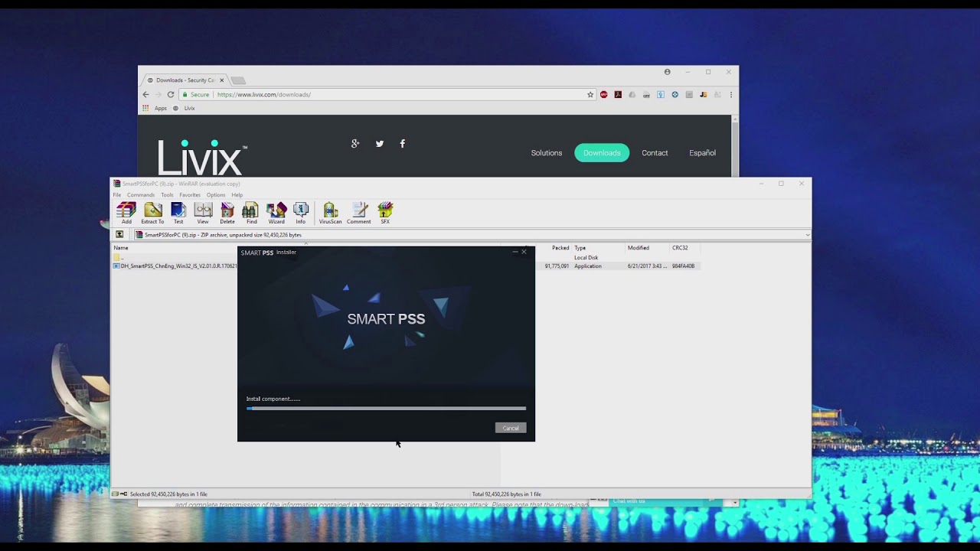Open the Apps bookmarks shortcut
Viewport: 980px width, 551px height.
(155, 108)
